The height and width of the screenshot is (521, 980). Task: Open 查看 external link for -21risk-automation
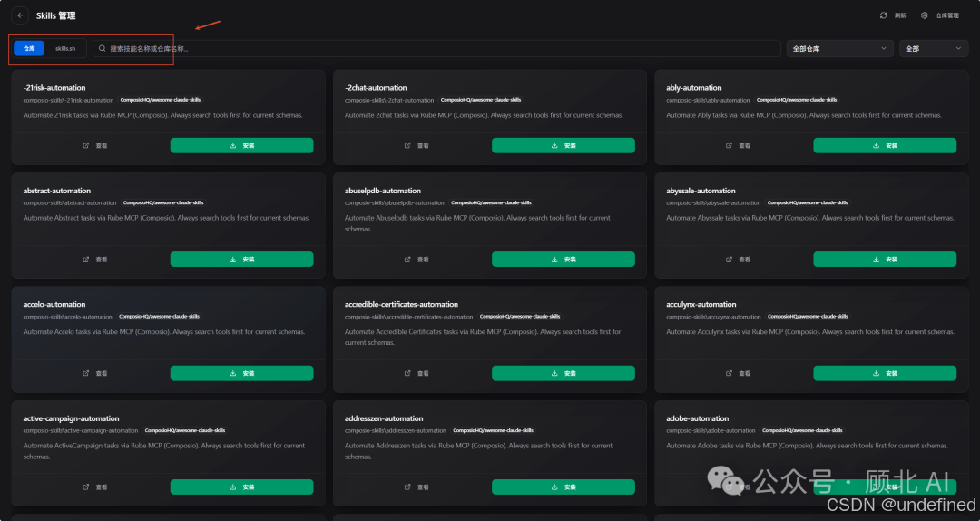[x=95, y=145]
